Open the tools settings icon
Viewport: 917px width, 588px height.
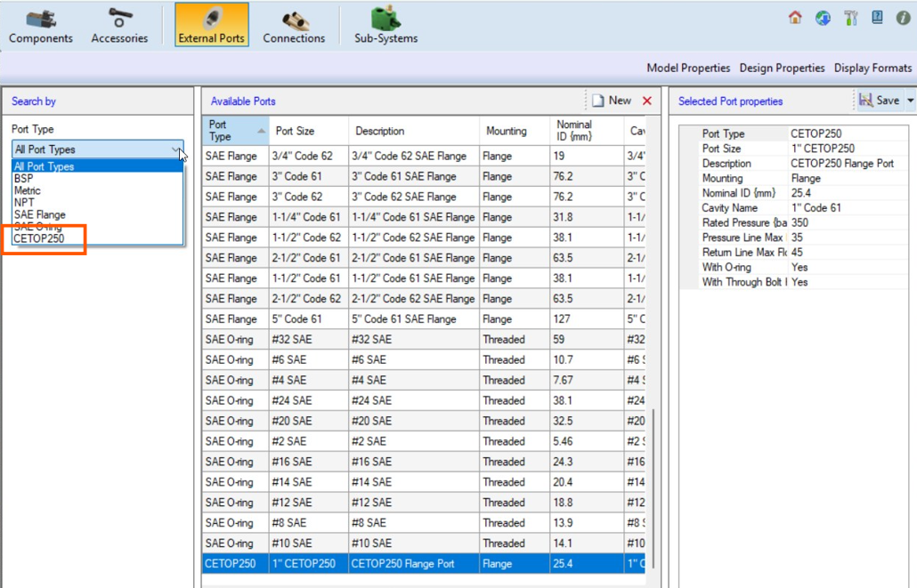pos(850,18)
